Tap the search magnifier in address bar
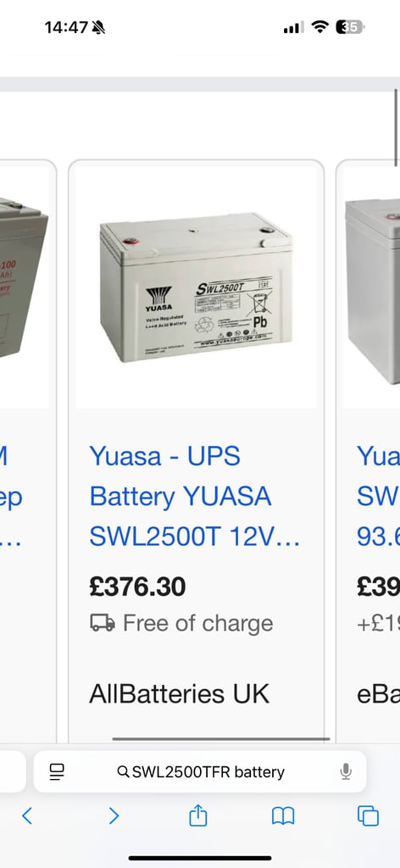Image resolution: width=400 pixels, height=868 pixels. pyautogui.click(x=124, y=771)
